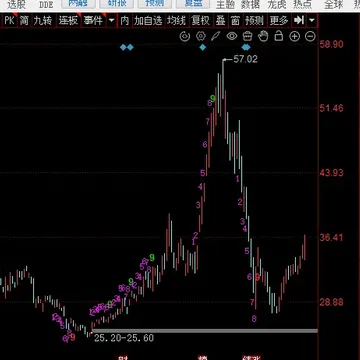360x360 pixels.
Task: Click the skip-to-end arrow icon
Action: (x=298, y=21)
